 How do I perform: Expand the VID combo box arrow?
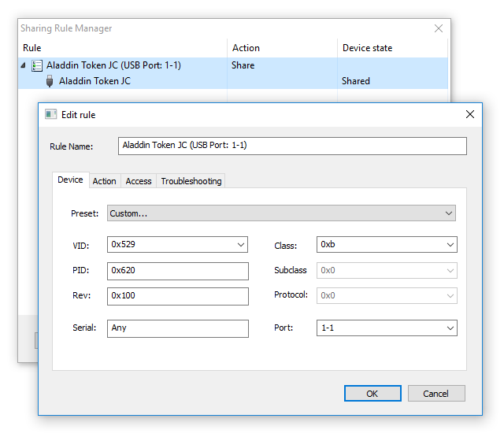pos(241,245)
